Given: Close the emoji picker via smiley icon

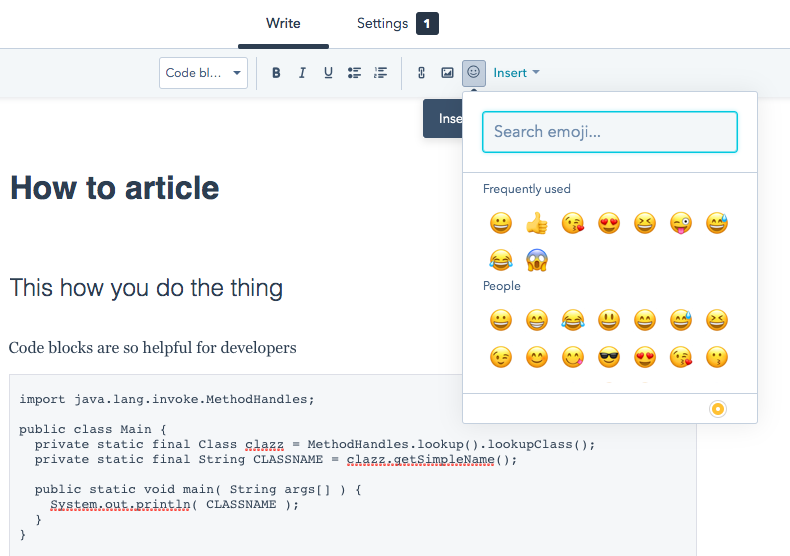Looking at the screenshot, I should tap(474, 73).
